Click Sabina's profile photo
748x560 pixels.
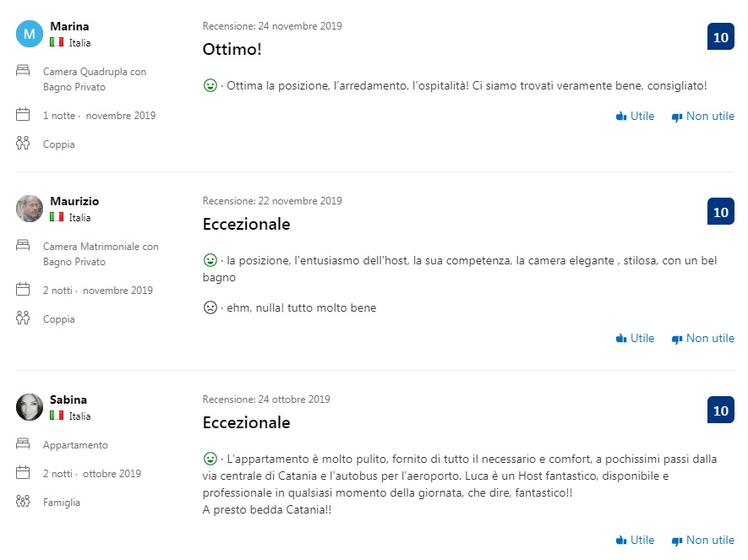(x=30, y=407)
